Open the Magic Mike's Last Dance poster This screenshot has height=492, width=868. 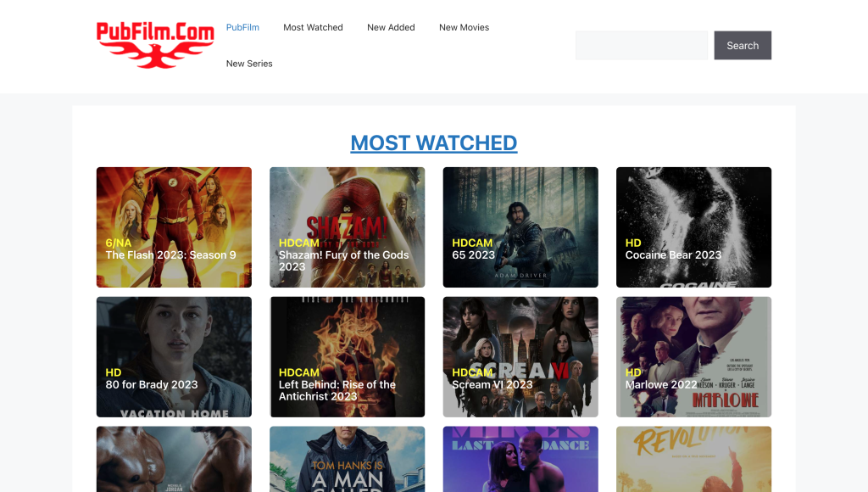[x=520, y=459]
